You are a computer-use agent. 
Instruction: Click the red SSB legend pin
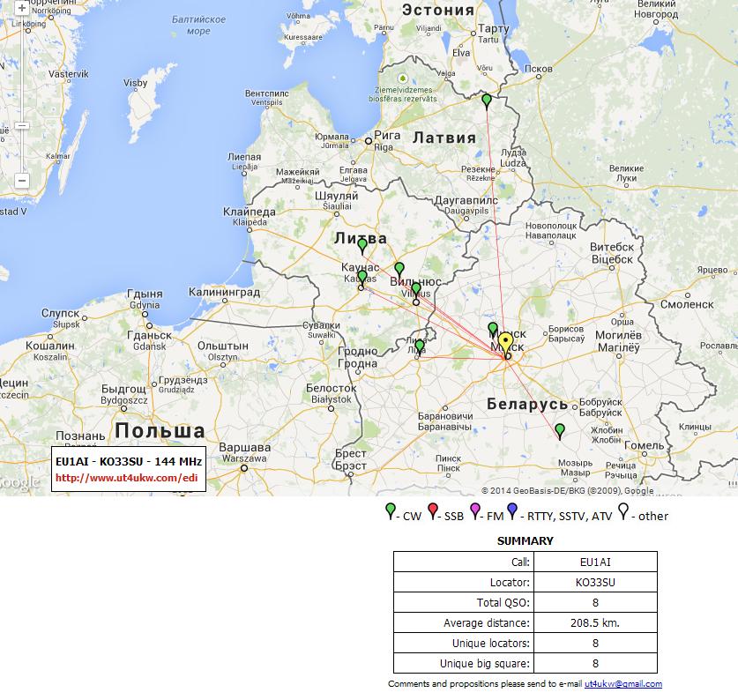(433, 510)
